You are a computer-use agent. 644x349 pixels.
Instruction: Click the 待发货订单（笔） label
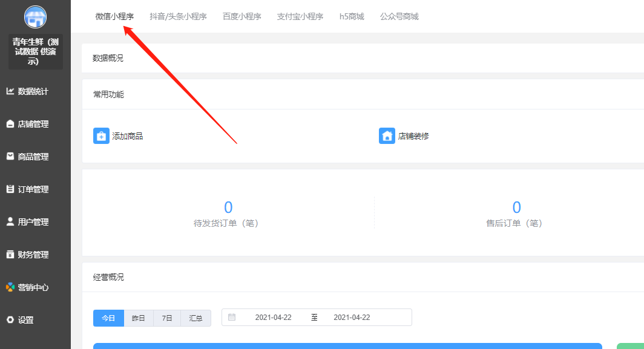click(x=226, y=223)
